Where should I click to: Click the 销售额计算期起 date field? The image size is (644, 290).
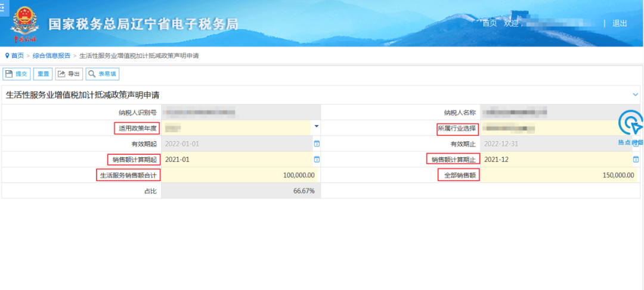click(x=236, y=160)
